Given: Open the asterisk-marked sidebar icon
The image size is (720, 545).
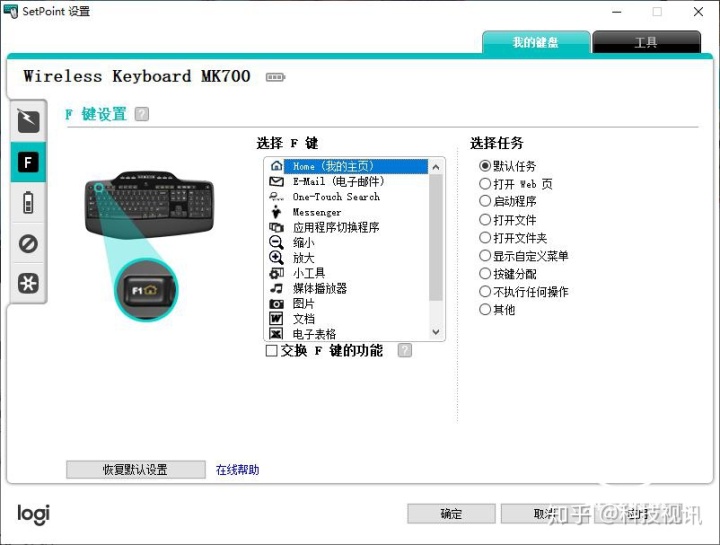Looking at the screenshot, I should (x=28, y=283).
